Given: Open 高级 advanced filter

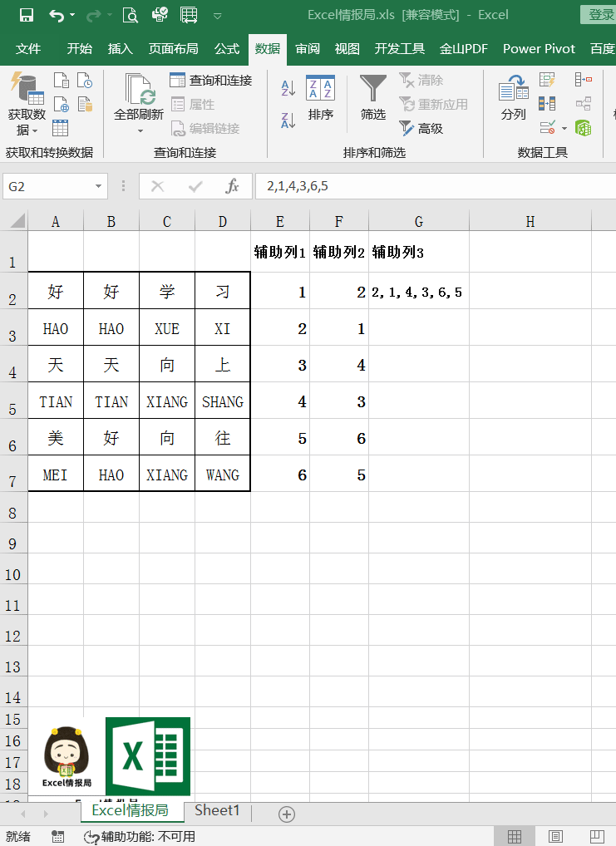Looking at the screenshot, I should pyautogui.click(x=421, y=129).
